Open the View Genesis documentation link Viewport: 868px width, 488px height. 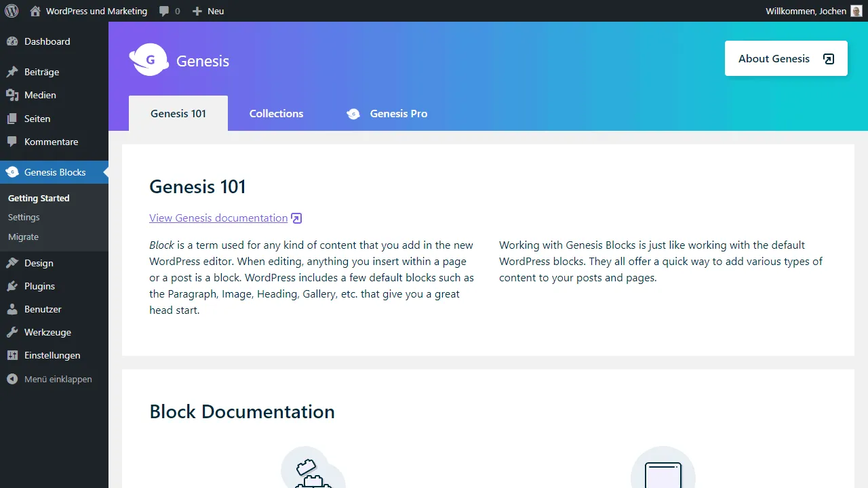pyautogui.click(x=218, y=218)
